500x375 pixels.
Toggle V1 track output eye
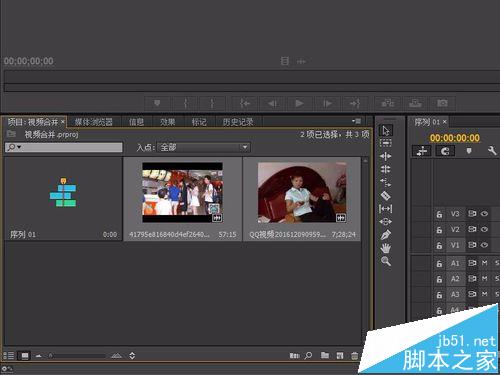(485, 245)
